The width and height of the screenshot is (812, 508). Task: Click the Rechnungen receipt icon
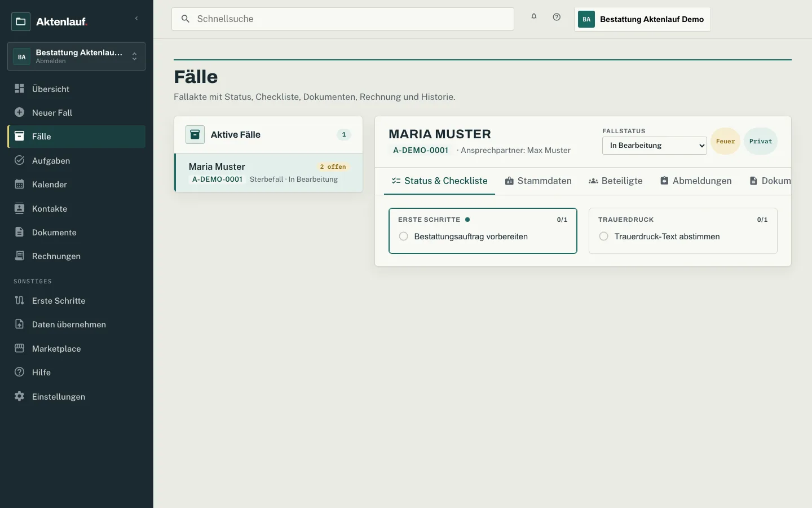tap(19, 256)
